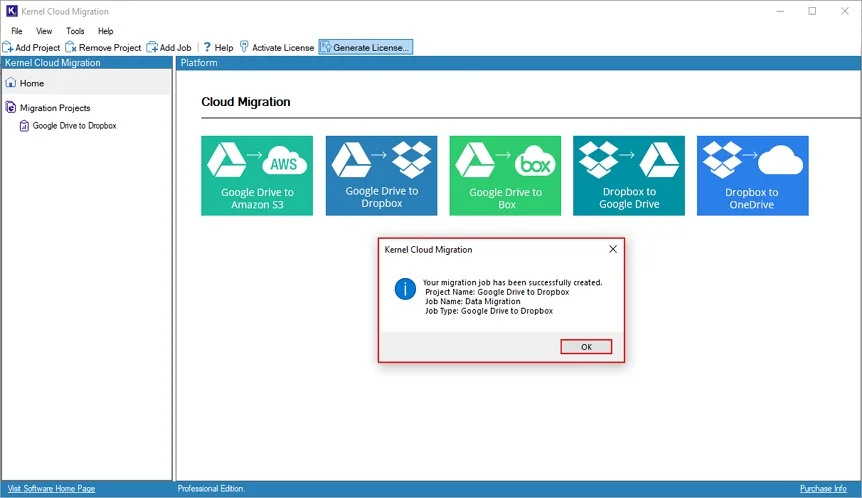
Task: Click the blue information icon in dialog
Action: [405, 289]
